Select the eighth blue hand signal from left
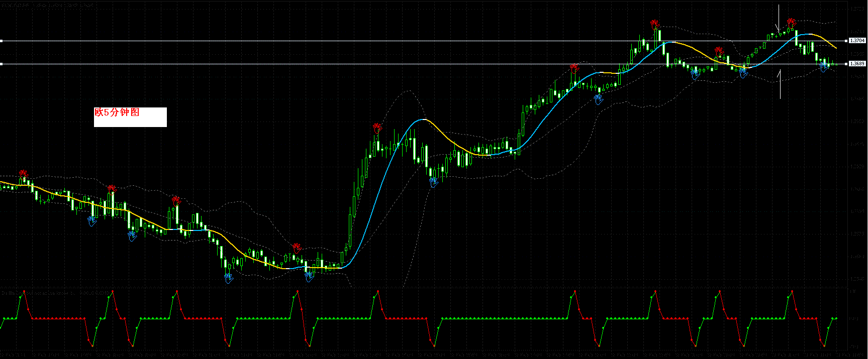 click(743, 73)
